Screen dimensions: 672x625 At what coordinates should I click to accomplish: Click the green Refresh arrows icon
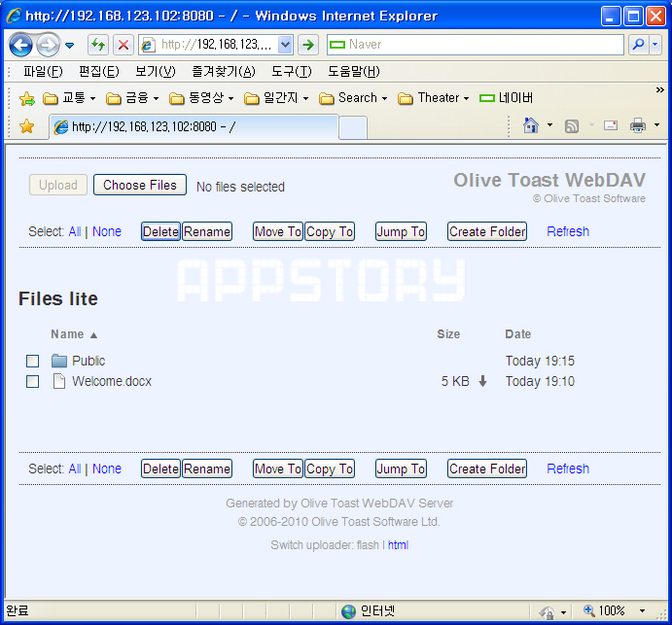[x=98, y=45]
